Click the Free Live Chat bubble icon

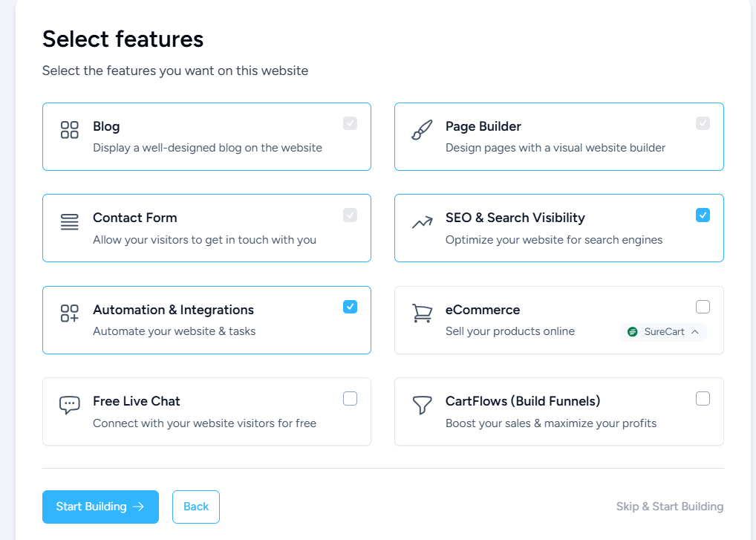pyautogui.click(x=69, y=405)
